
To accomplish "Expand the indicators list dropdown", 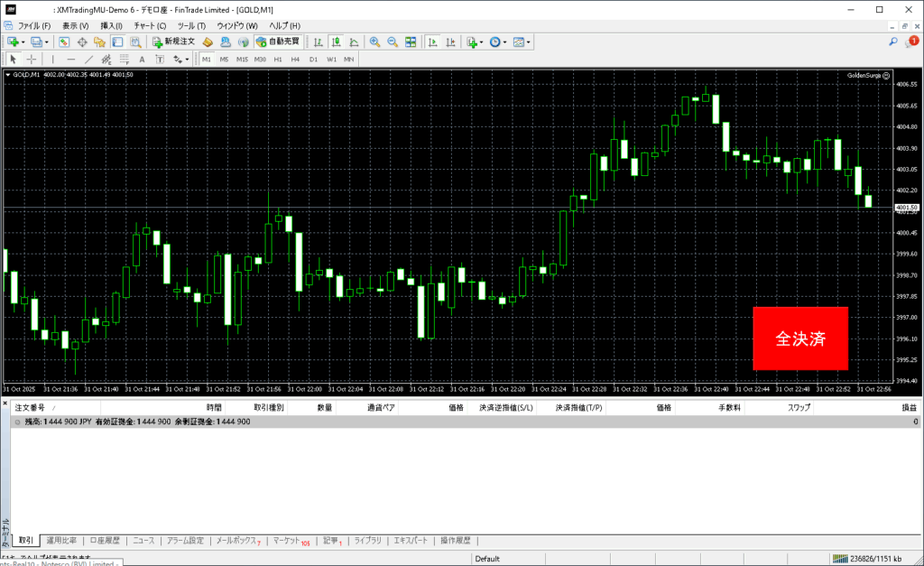I will pyautogui.click(x=482, y=42).
